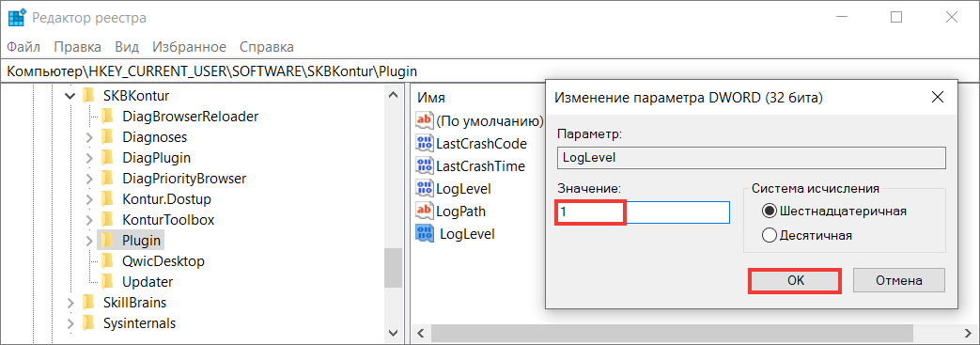
Task: Select the DiagBrowserReloader key label
Action: (x=191, y=117)
